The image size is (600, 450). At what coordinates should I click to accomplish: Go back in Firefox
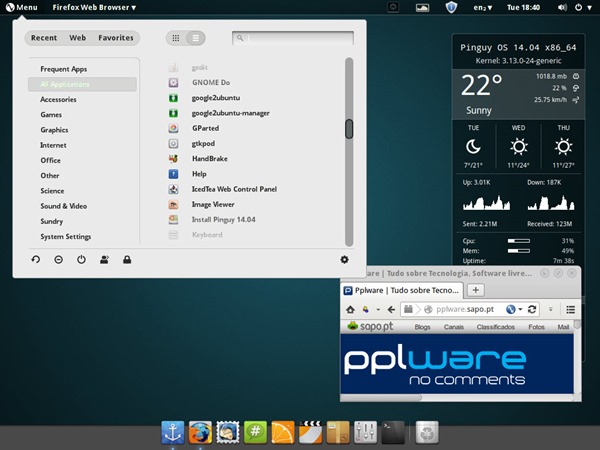[391, 310]
